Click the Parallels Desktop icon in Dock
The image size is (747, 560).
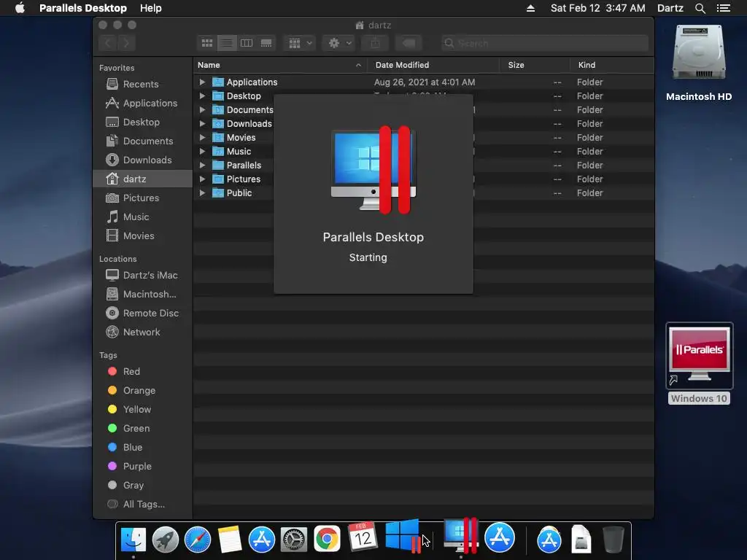pyautogui.click(x=460, y=536)
